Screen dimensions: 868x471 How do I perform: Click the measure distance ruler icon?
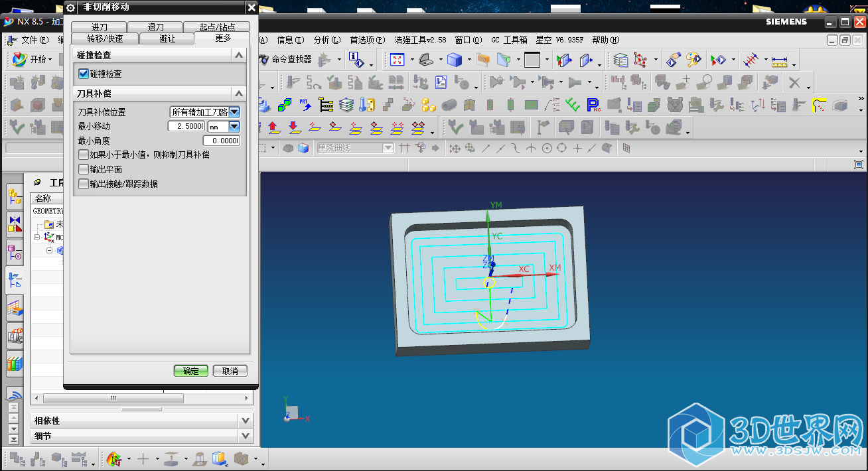coord(779,60)
